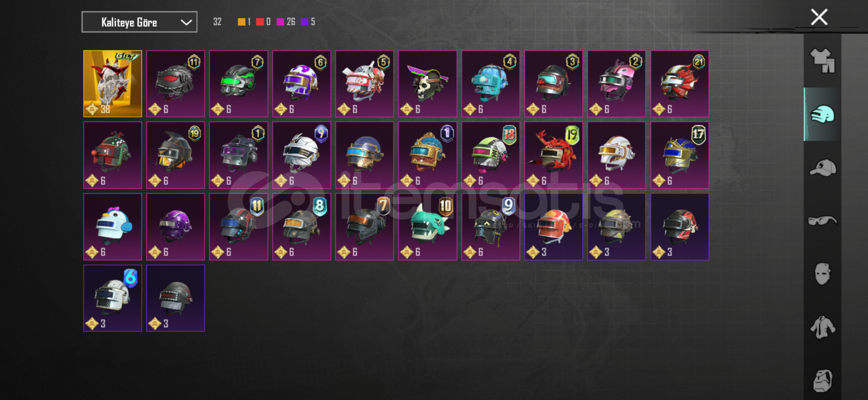The height and width of the screenshot is (400, 868).
Task: Choose the purple glitter helmet
Action: (x=175, y=227)
